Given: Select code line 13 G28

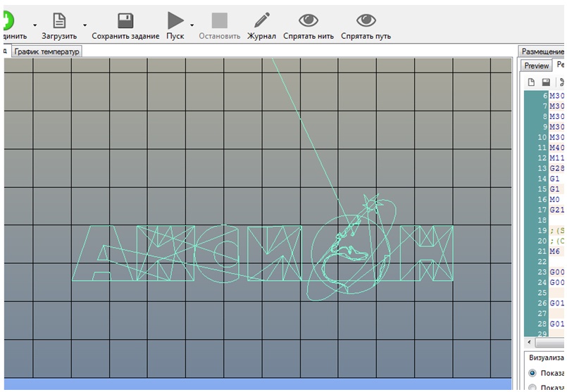Looking at the screenshot, I should [x=557, y=168].
